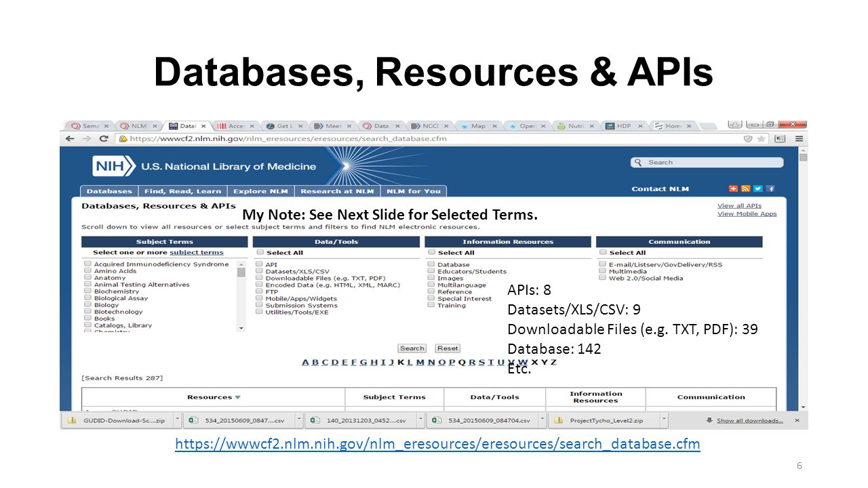The image size is (868, 488).
Task: Jump to letter A in alphabet index
Action: click(x=305, y=362)
